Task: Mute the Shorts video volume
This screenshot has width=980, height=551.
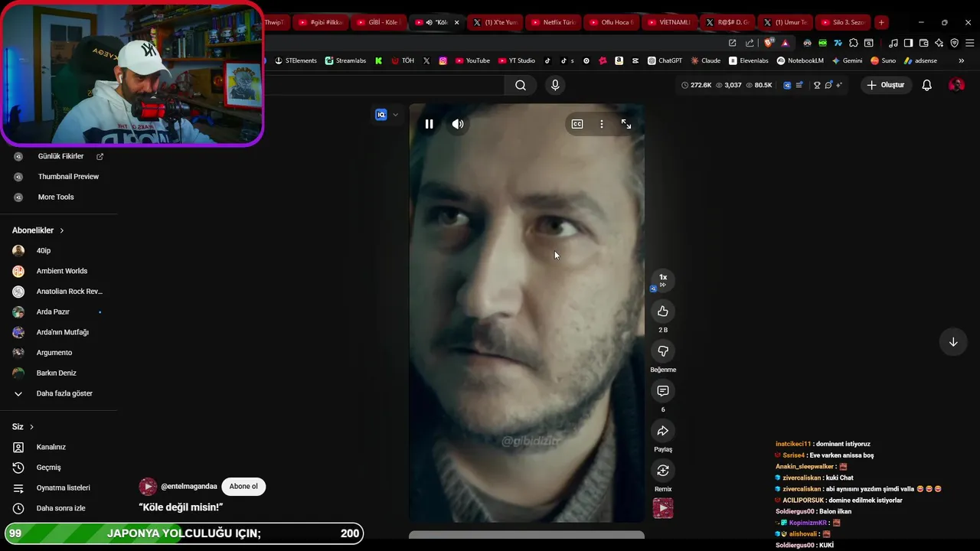Action: tap(458, 124)
